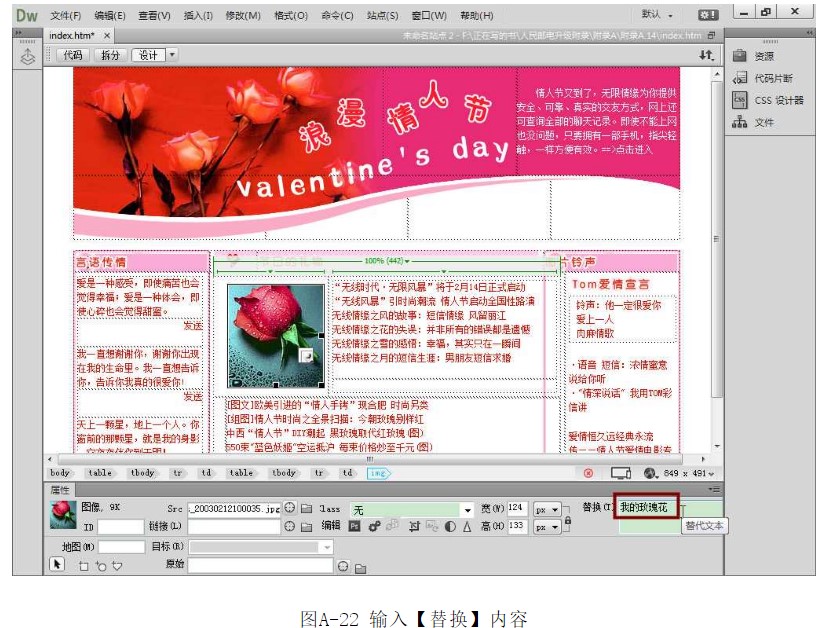Click the 替换 alt text field
The height and width of the screenshot is (628, 833).
tap(646, 508)
